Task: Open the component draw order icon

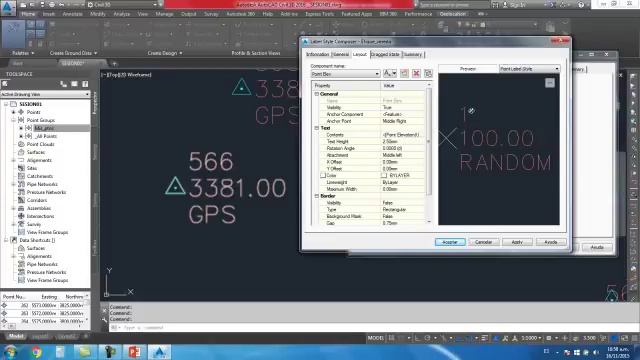Action: pos(428,73)
